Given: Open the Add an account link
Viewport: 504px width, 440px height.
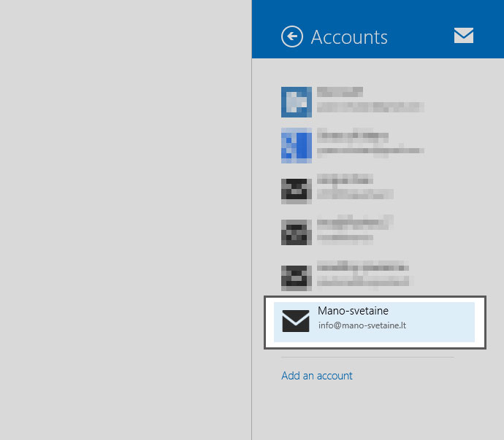Looking at the screenshot, I should (x=317, y=376).
